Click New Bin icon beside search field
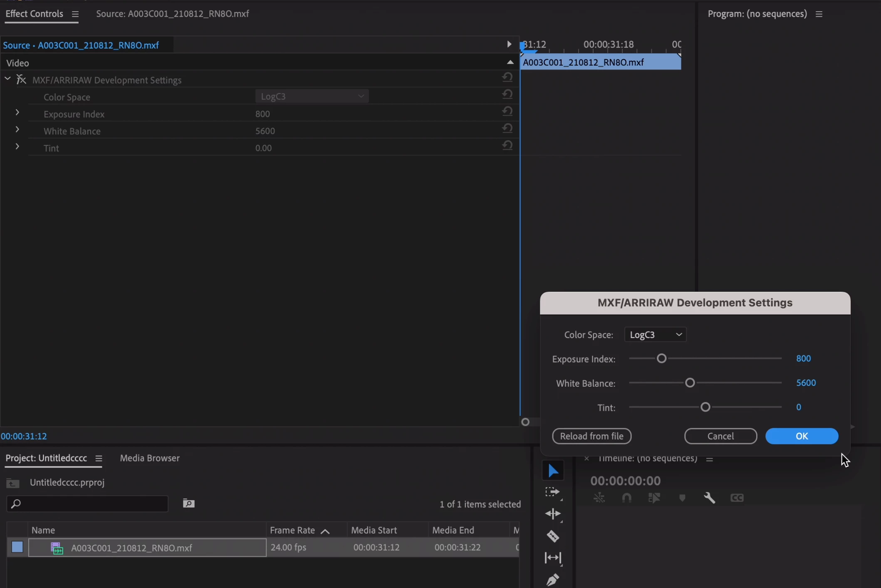The height and width of the screenshot is (588, 881). [188, 504]
